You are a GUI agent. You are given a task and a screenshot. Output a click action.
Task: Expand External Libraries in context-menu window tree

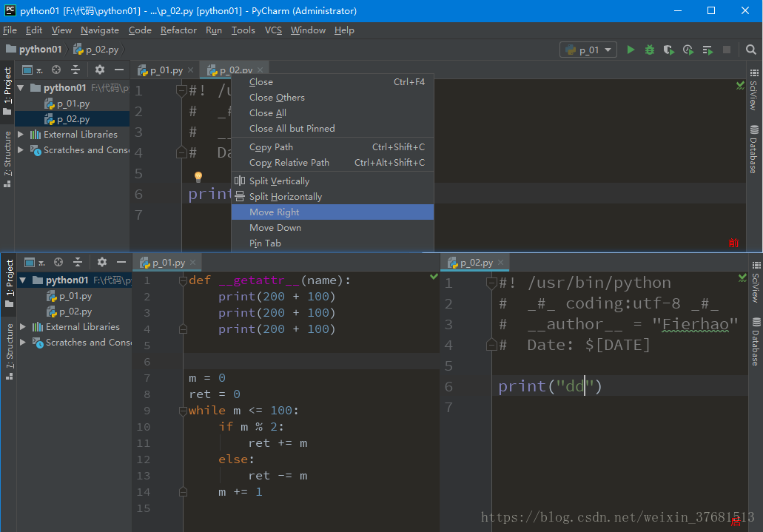point(21,135)
